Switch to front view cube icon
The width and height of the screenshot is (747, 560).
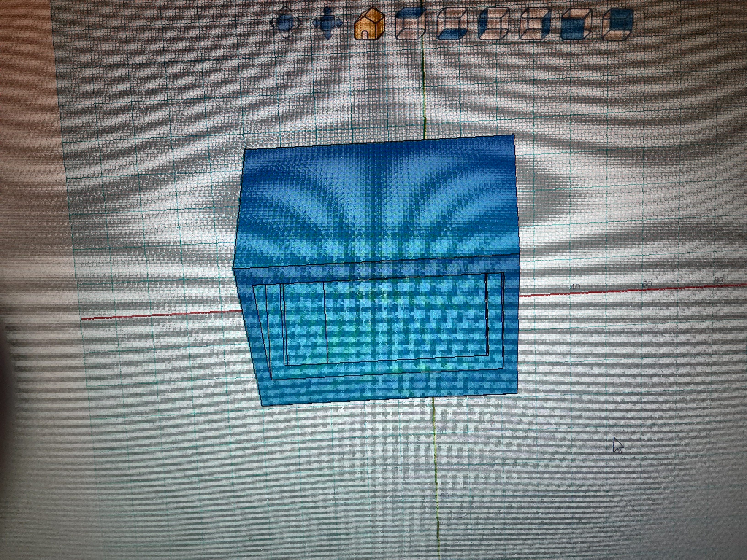tap(576, 24)
